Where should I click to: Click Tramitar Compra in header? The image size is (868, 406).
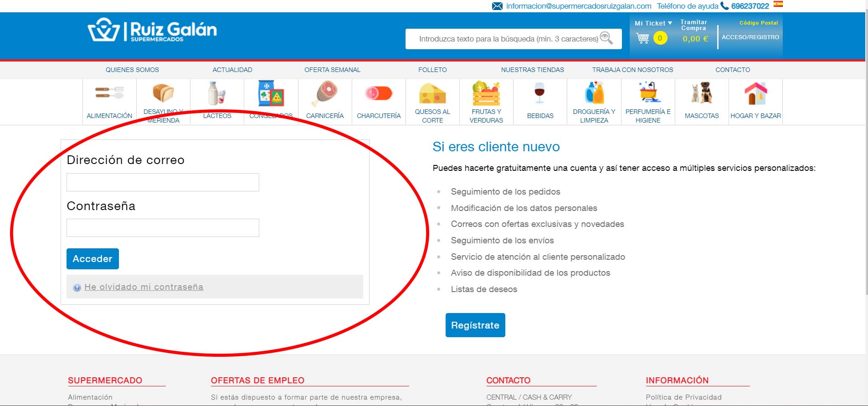click(x=693, y=25)
